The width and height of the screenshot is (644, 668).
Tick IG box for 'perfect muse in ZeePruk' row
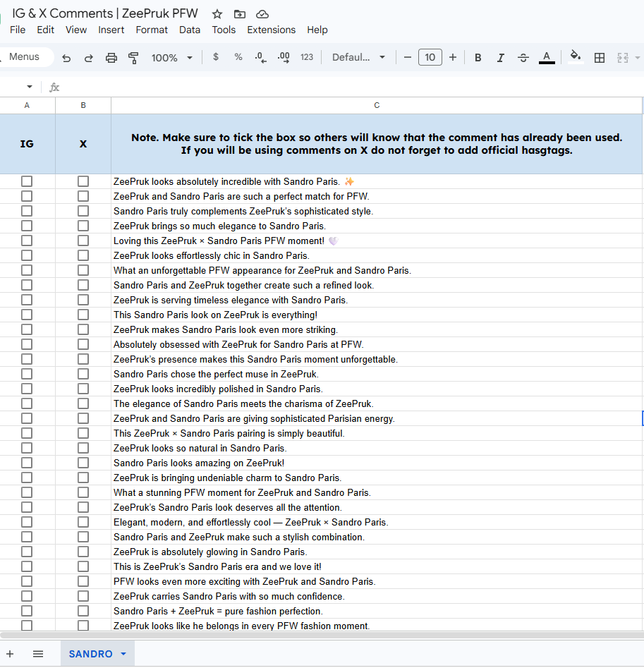[x=27, y=374]
